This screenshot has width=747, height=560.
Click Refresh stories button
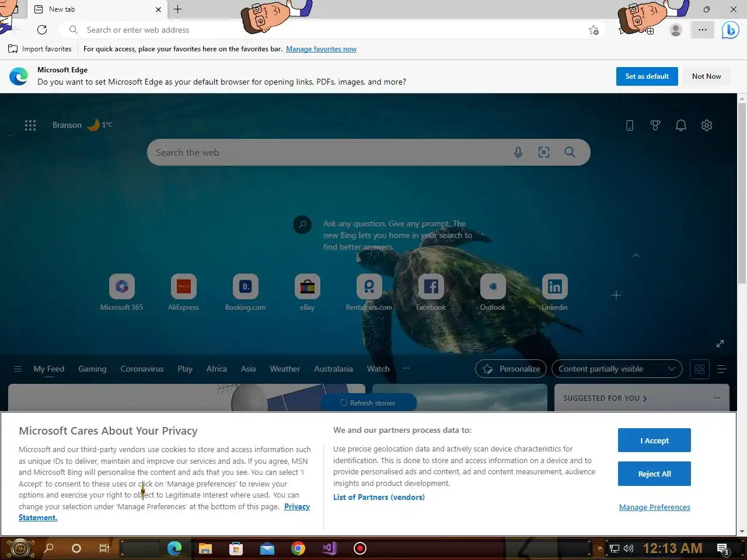pyautogui.click(x=368, y=402)
